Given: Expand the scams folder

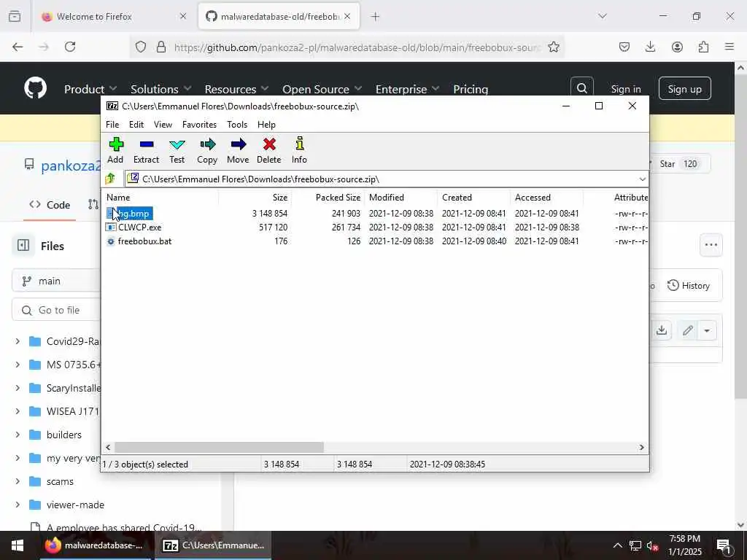Looking at the screenshot, I should coord(18,481).
